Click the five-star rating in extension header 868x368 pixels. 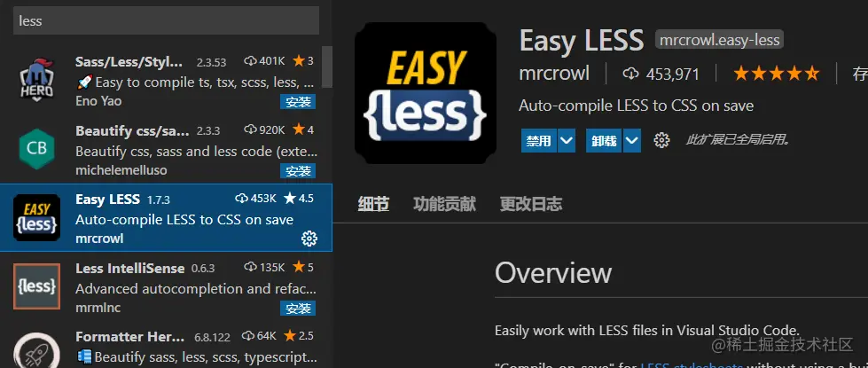click(x=776, y=73)
